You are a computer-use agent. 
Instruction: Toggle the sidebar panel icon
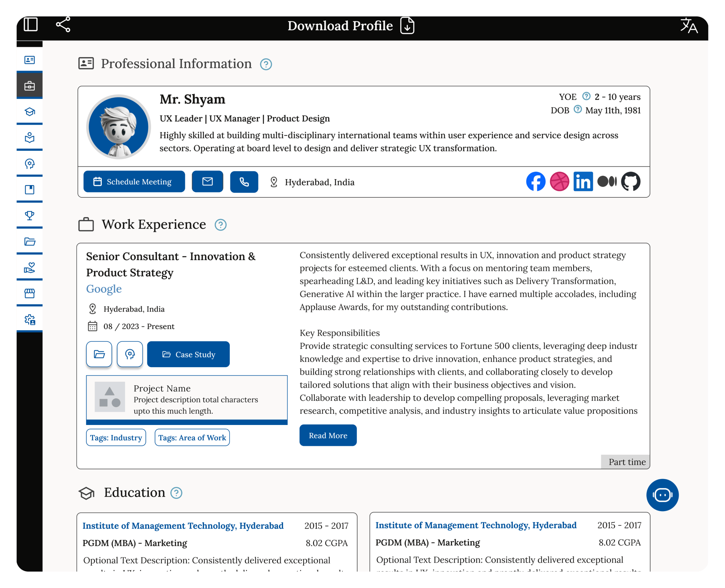[31, 25]
